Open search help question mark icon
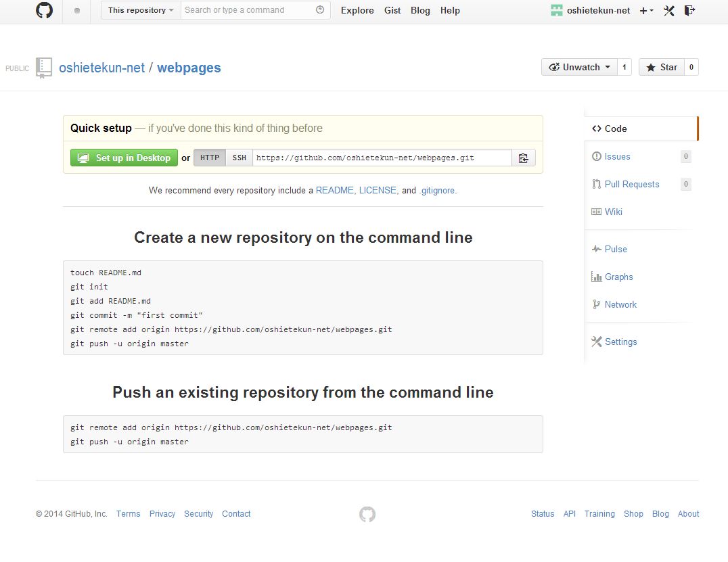728x562 pixels. click(320, 9)
